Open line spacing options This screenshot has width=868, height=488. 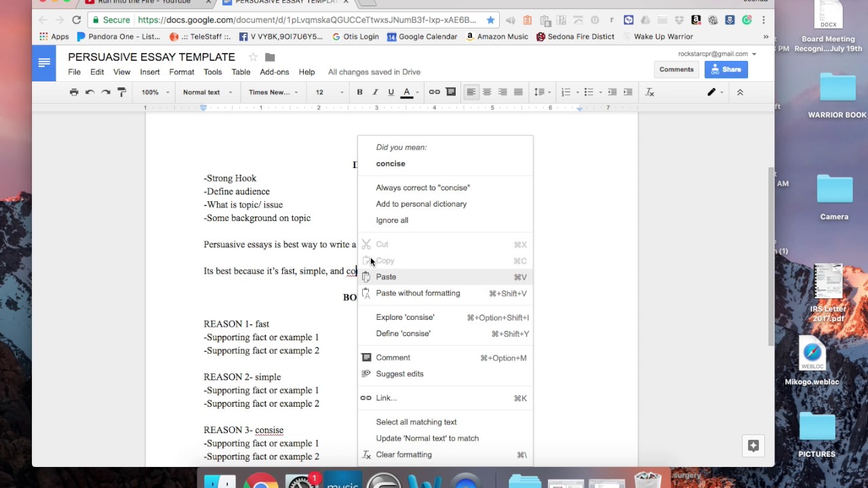(542, 92)
